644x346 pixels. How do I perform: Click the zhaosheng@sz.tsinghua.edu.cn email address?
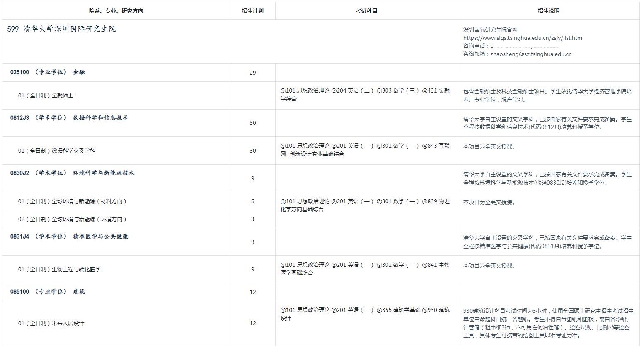coord(531,54)
